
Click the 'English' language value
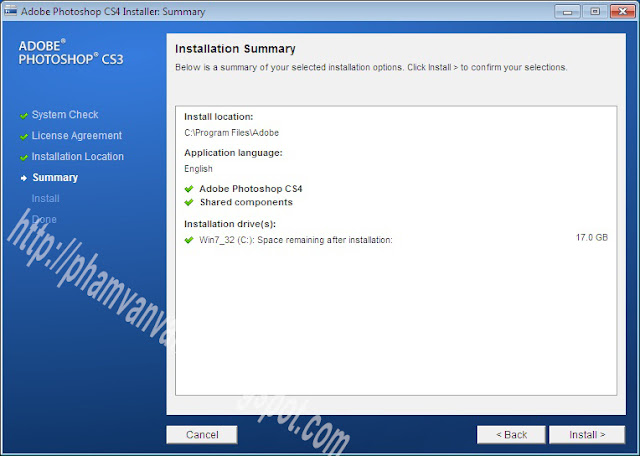pos(198,169)
